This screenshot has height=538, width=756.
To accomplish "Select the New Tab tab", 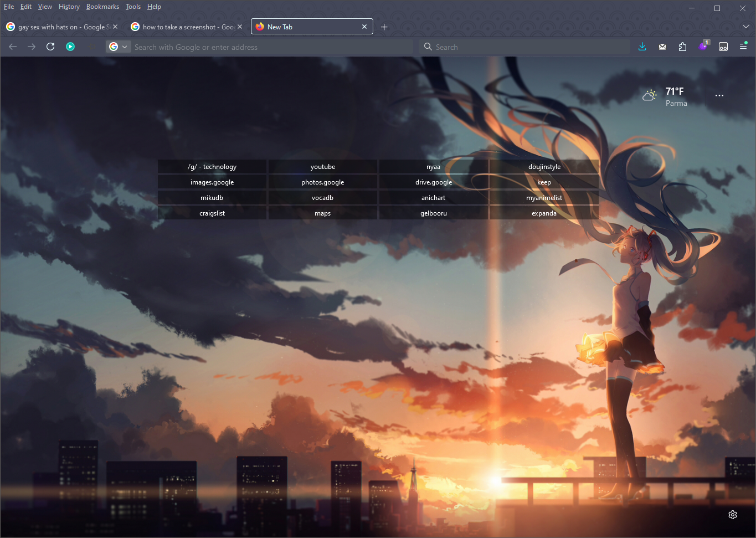I will pyautogui.click(x=312, y=27).
